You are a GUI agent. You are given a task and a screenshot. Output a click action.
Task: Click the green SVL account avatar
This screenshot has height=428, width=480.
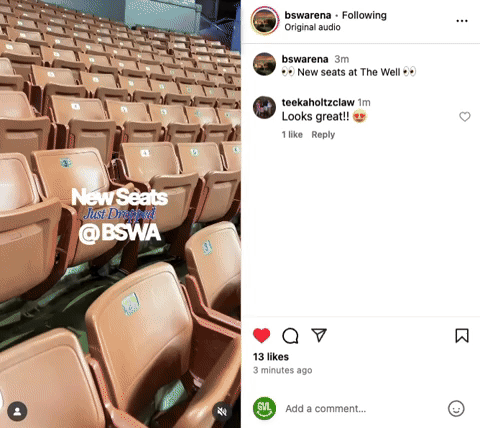(x=264, y=408)
